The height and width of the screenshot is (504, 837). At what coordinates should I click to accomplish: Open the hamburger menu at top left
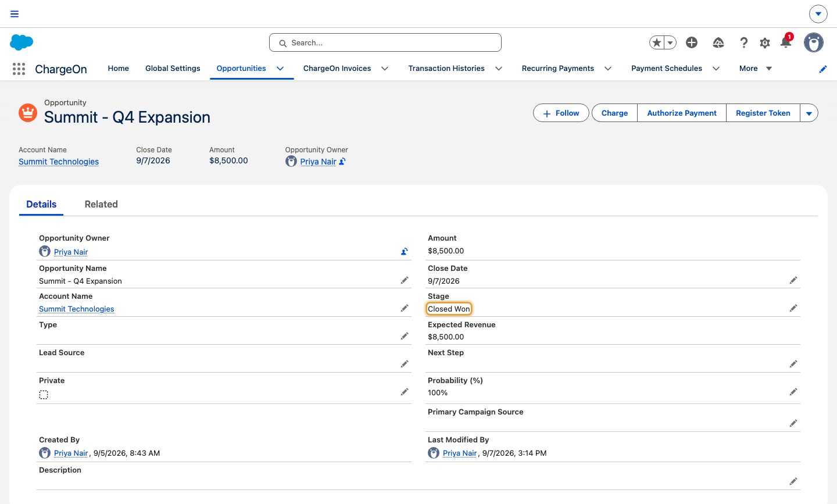click(15, 14)
